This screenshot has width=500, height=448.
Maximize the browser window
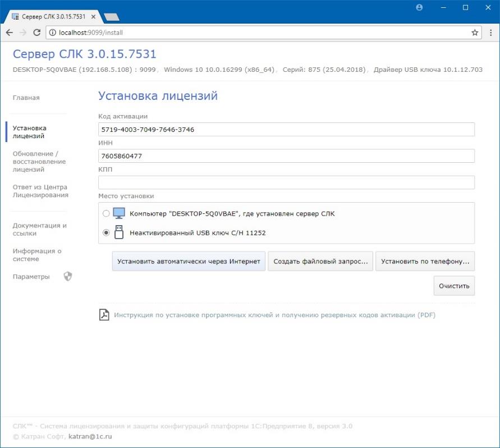[x=466, y=7]
